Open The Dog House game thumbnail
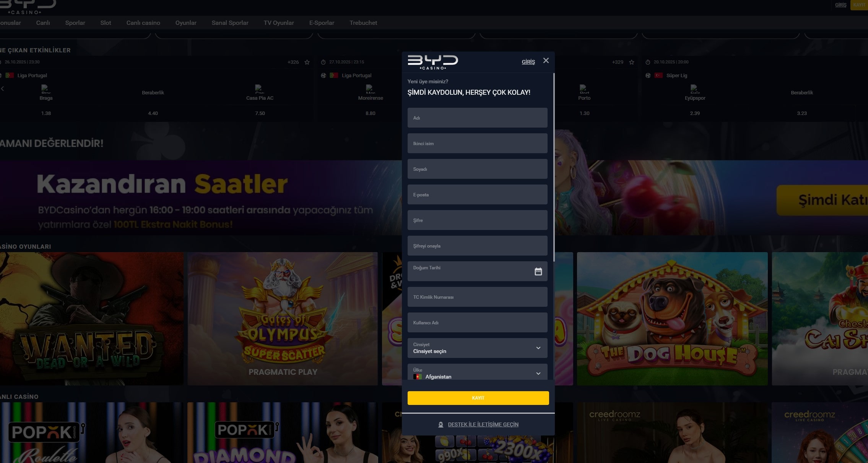 click(x=672, y=319)
